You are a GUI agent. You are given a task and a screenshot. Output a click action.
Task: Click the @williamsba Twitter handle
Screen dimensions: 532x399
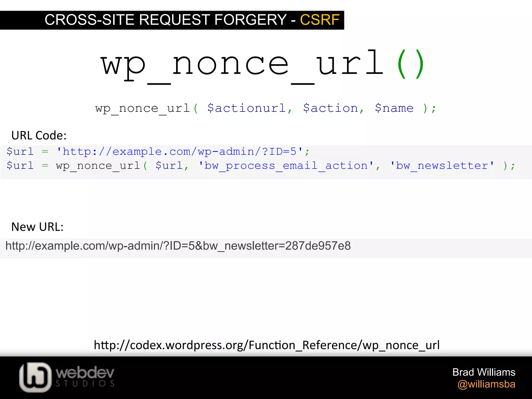tap(486, 384)
